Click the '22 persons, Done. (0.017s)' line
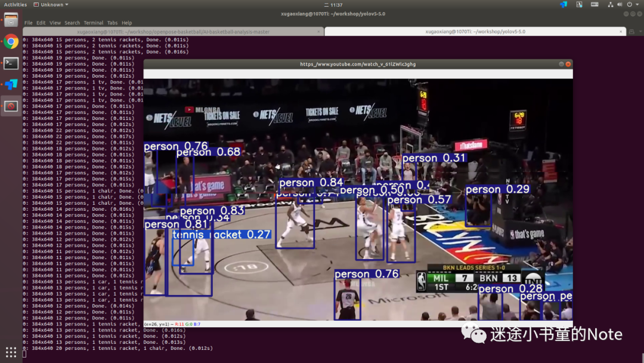The image size is (644, 363). click(x=79, y=137)
